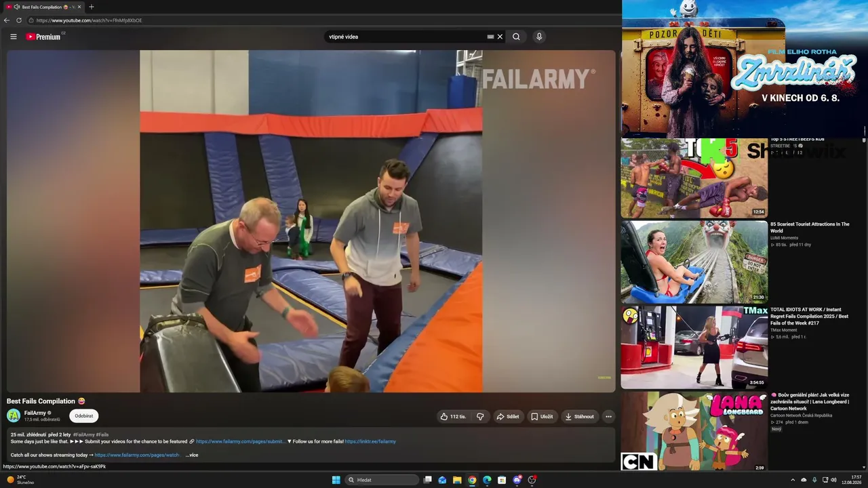This screenshot has height=488, width=868.
Task: Reload the page with the refresh icon
Action: click(x=19, y=20)
